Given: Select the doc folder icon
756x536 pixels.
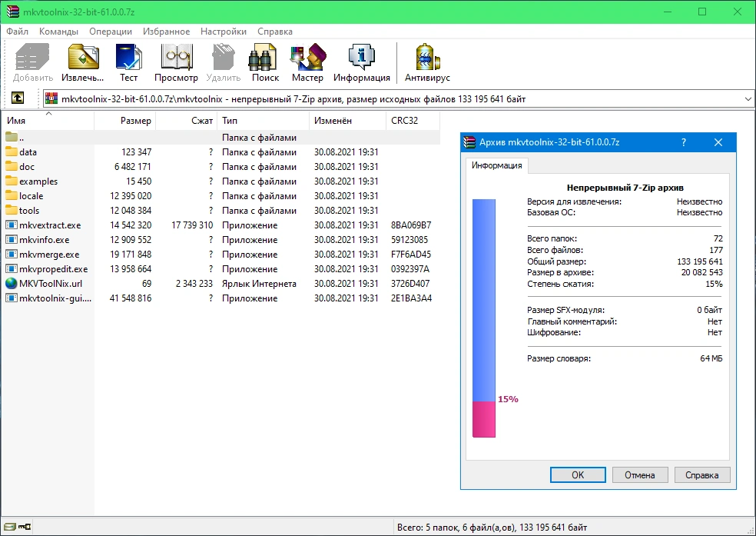Looking at the screenshot, I should (11, 166).
